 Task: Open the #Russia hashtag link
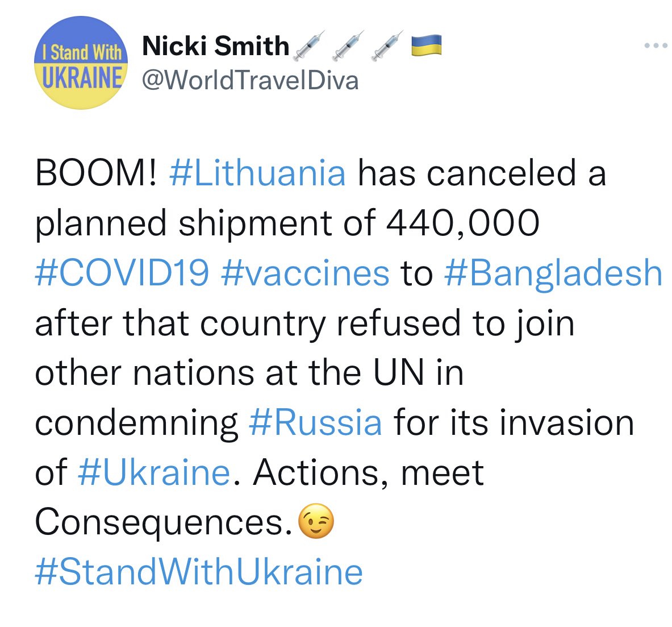click(x=315, y=422)
